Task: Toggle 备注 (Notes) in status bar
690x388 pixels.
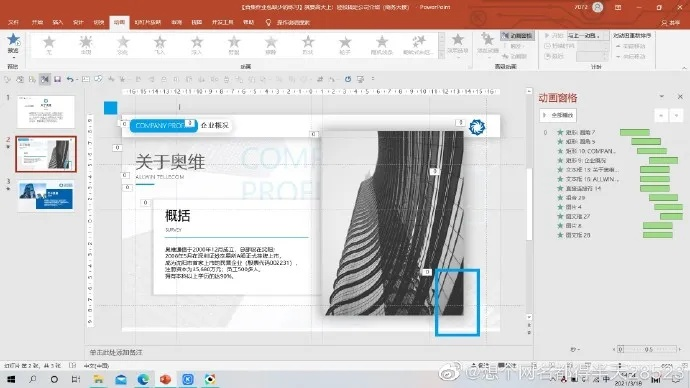Action: (x=480, y=366)
